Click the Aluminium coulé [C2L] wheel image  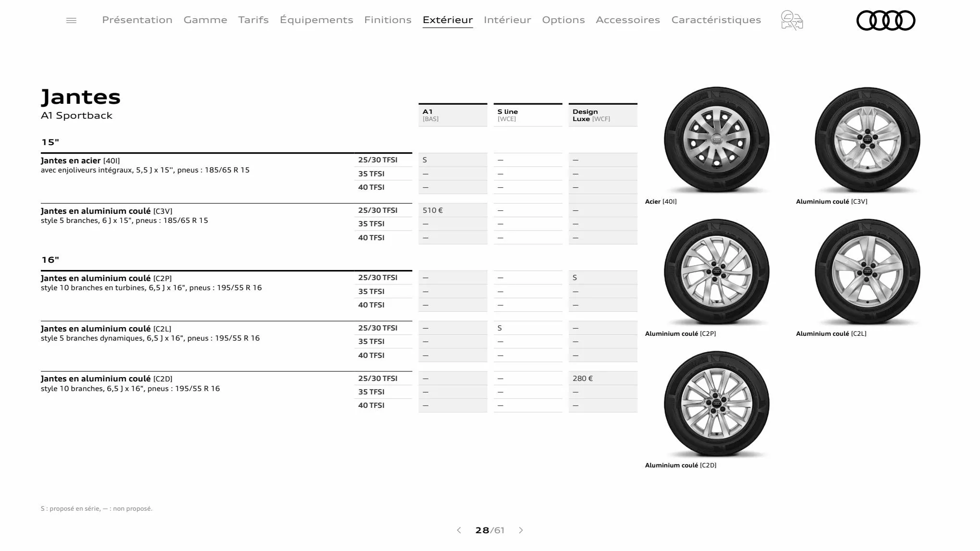[x=868, y=272]
